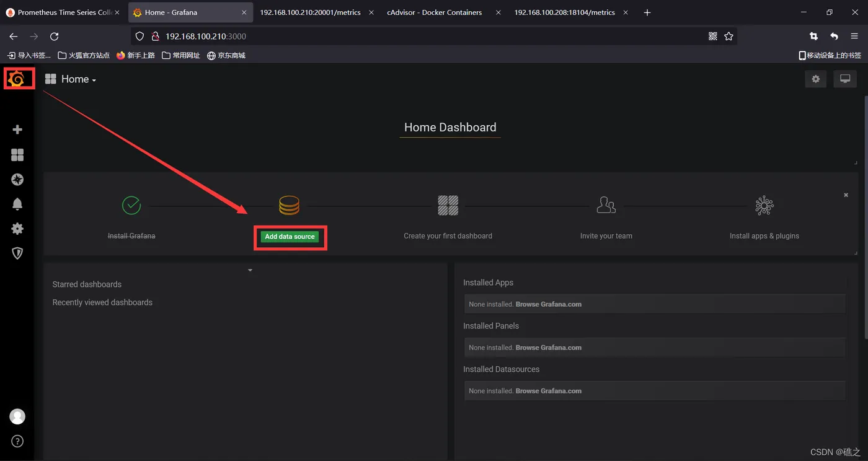Image resolution: width=868 pixels, height=461 pixels.
Task: Click the Installed Apps heading
Action: pyautogui.click(x=488, y=283)
